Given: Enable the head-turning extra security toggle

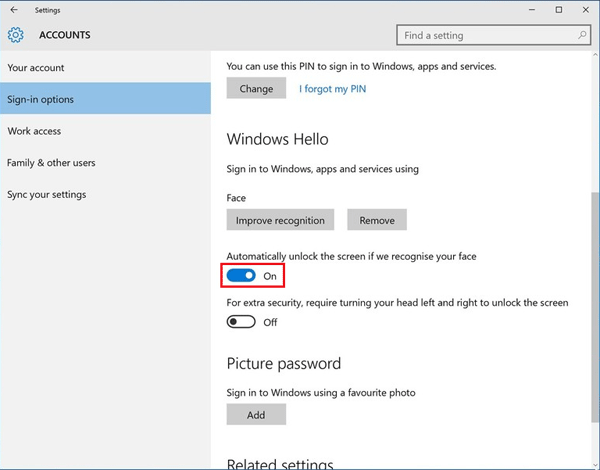Looking at the screenshot, I should 241,322.
